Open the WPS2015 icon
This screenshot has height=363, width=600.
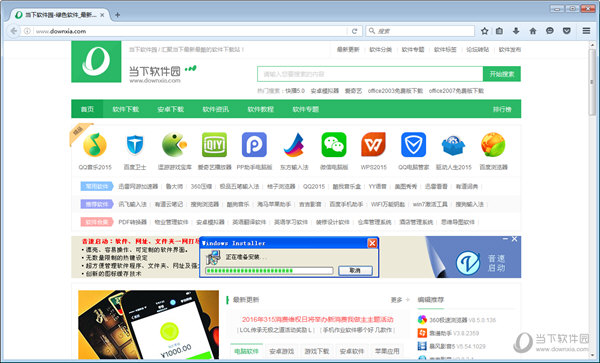(373, 145)
